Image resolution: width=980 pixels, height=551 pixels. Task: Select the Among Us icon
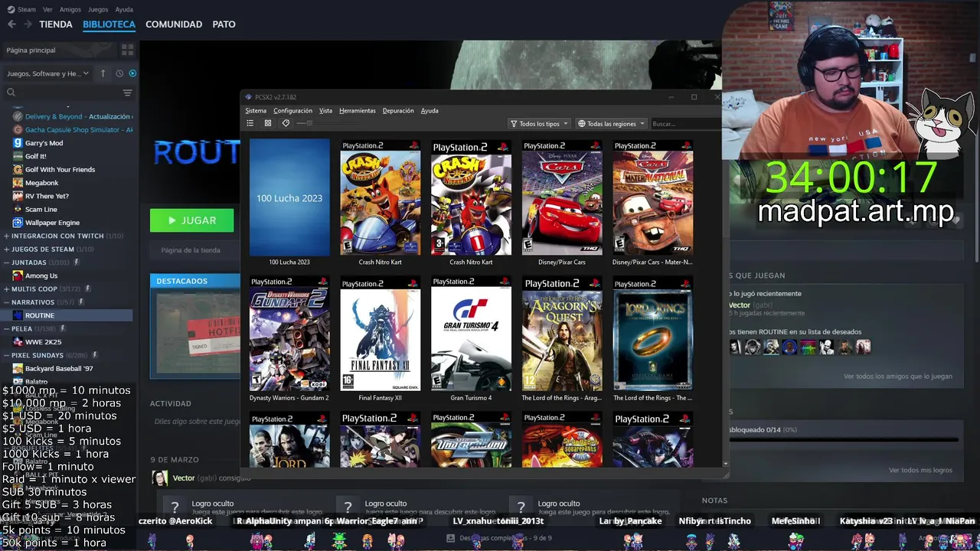coord(18,275)
